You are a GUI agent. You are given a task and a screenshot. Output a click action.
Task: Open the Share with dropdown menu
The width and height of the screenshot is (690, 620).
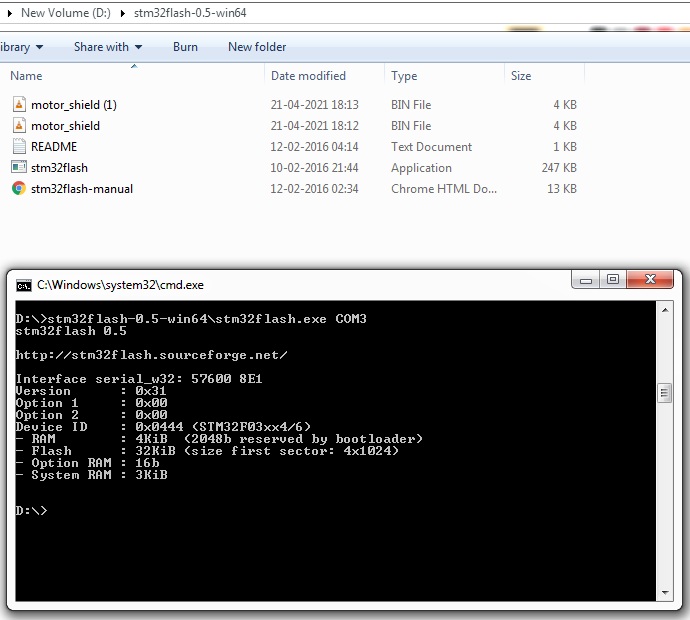coord(108,47)
